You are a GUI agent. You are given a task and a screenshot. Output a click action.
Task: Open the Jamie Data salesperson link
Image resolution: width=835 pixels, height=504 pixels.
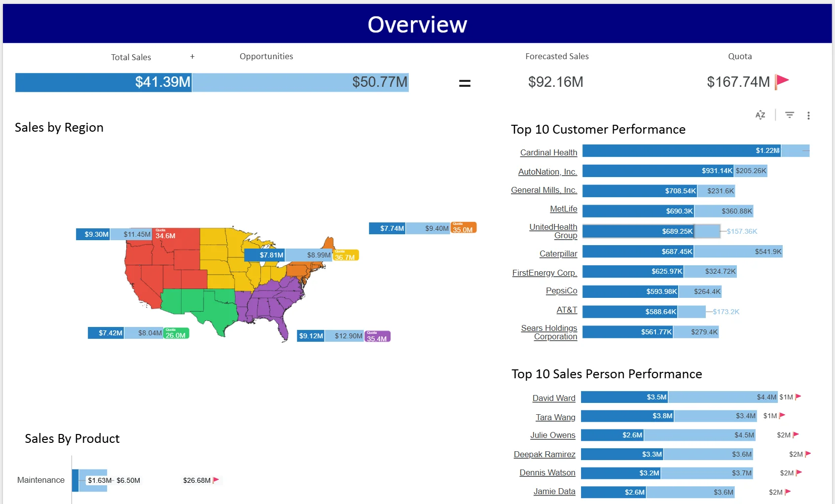pos(554,492)
